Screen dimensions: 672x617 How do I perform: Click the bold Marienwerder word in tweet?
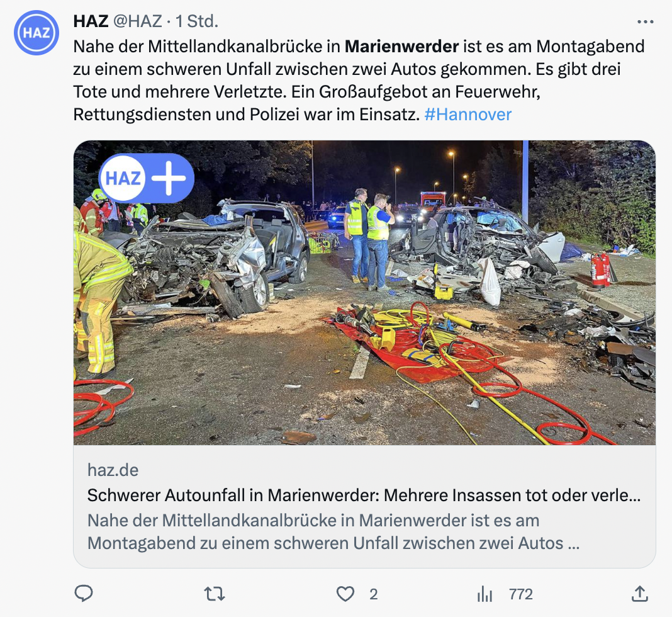click(x=401, y=47)
